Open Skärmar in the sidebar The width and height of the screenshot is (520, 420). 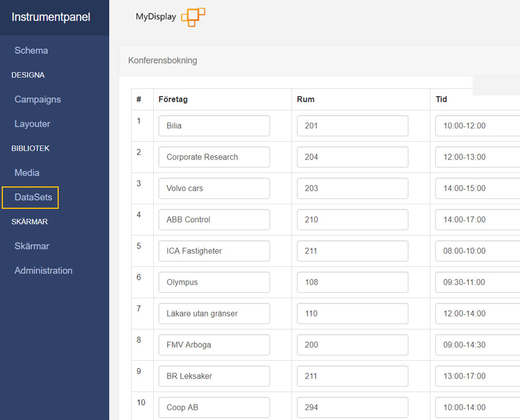tap(32, 246)
